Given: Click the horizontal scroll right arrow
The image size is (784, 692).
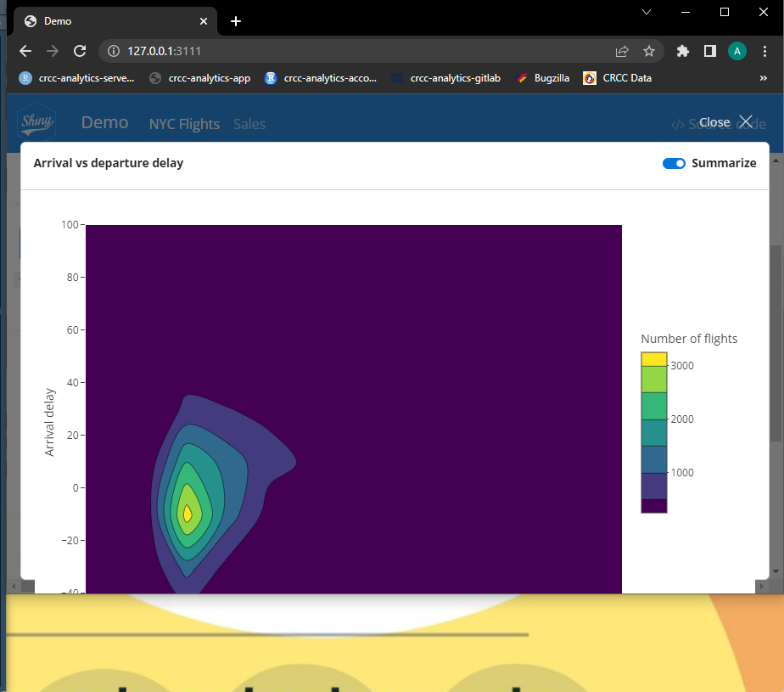Looking at the screenshot, I should (762, 585).
